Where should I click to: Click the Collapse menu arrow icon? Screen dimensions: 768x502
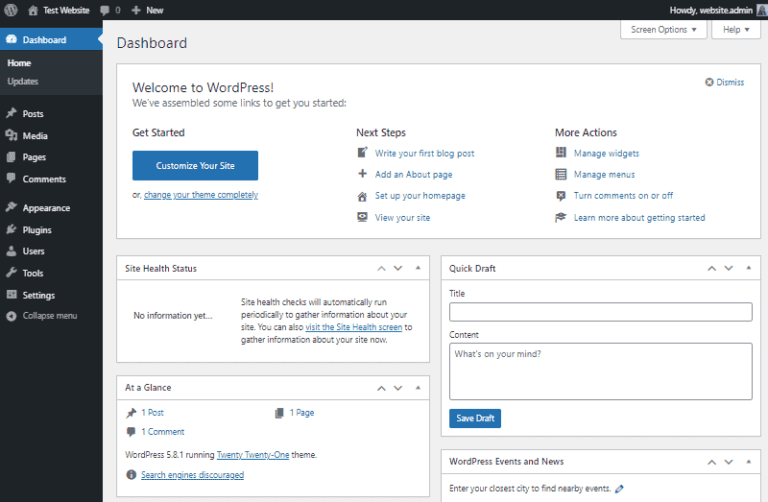11,316
